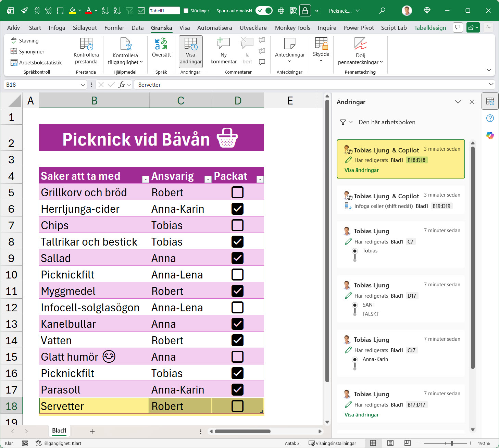
Task: Check Packat box for Glatt humör
Action: tap(238, 357)
